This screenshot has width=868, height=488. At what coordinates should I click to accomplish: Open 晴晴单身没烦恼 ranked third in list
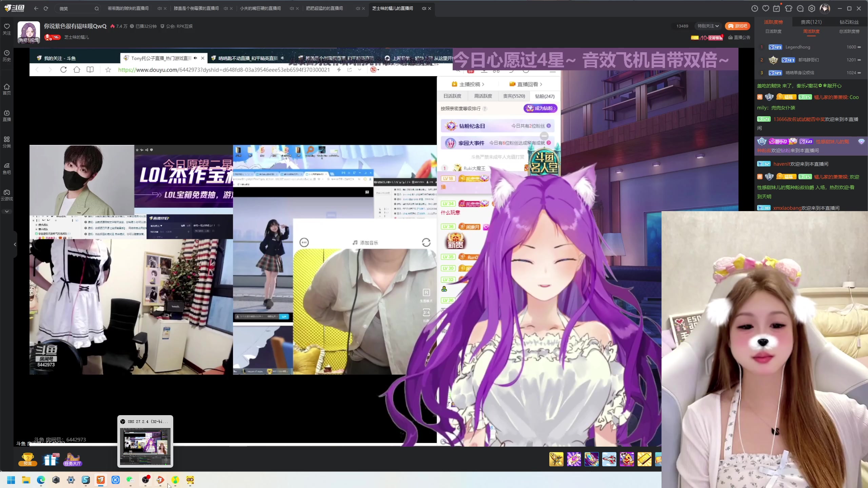click(x=810, y=73)
